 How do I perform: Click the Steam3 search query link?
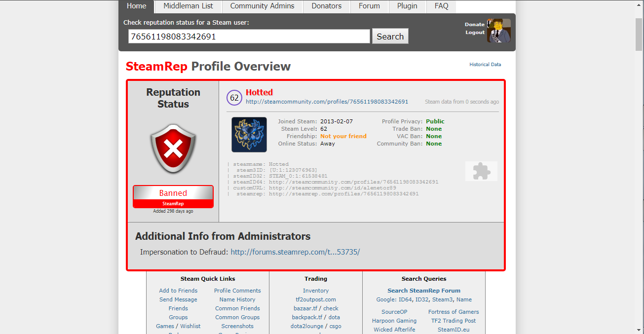tap(442, 299)
